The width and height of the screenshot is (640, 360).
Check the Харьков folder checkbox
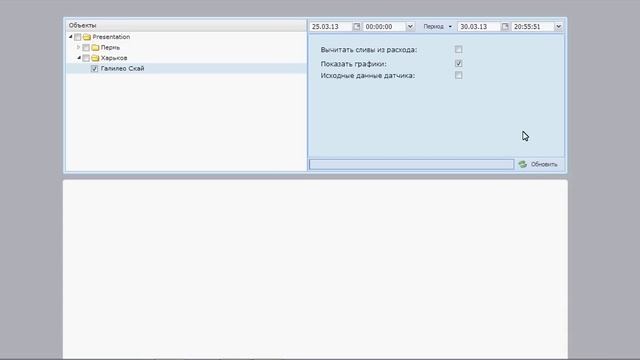click(x=86, y=58)
